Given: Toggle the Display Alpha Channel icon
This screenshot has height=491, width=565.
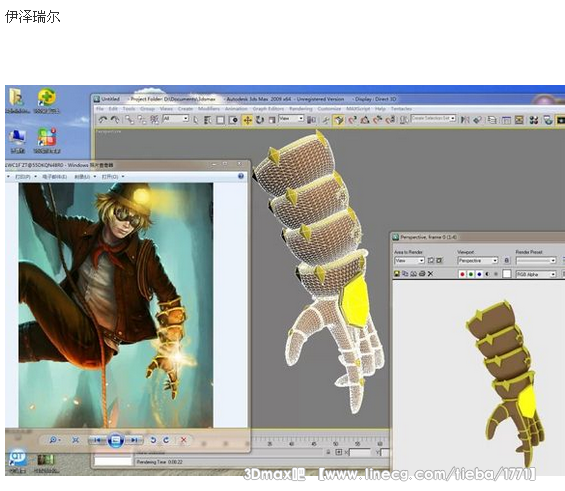Looking at the screenshot, I should click(x=488, y=274).
